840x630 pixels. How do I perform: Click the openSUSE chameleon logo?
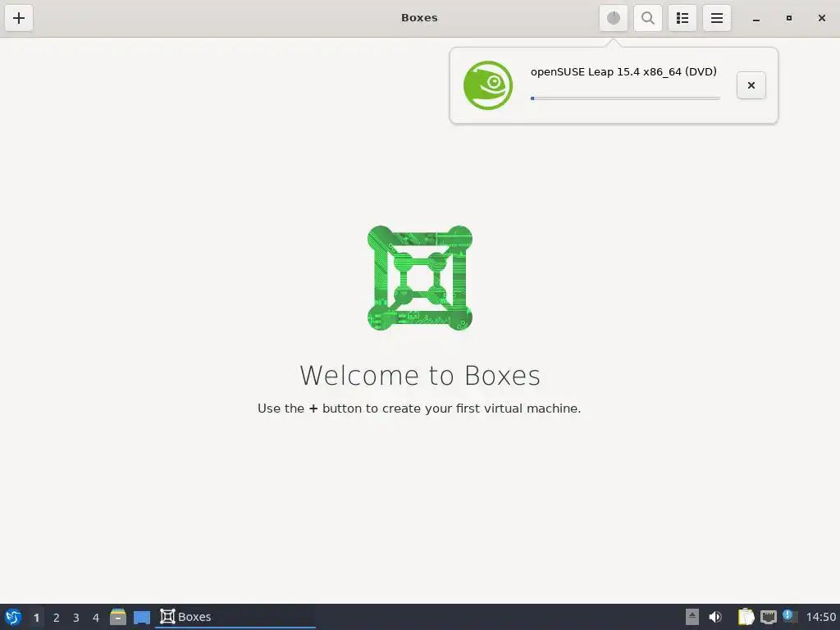[x=488, y=85]
